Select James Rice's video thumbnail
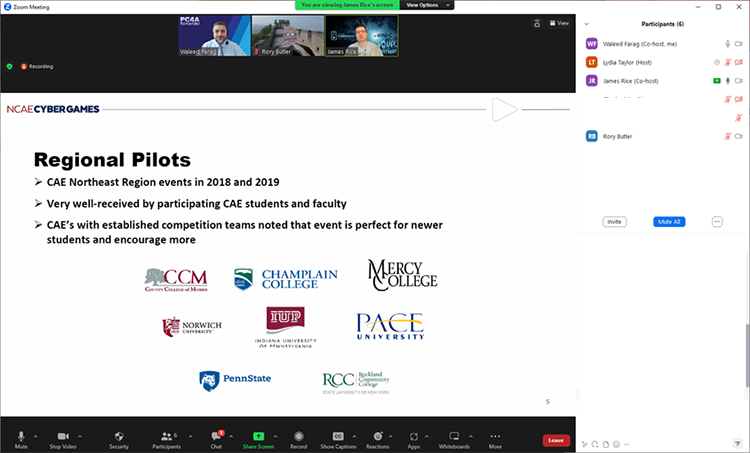Image resolution: width=750 pixels, height=453 pixels. [x=362, y=36]
